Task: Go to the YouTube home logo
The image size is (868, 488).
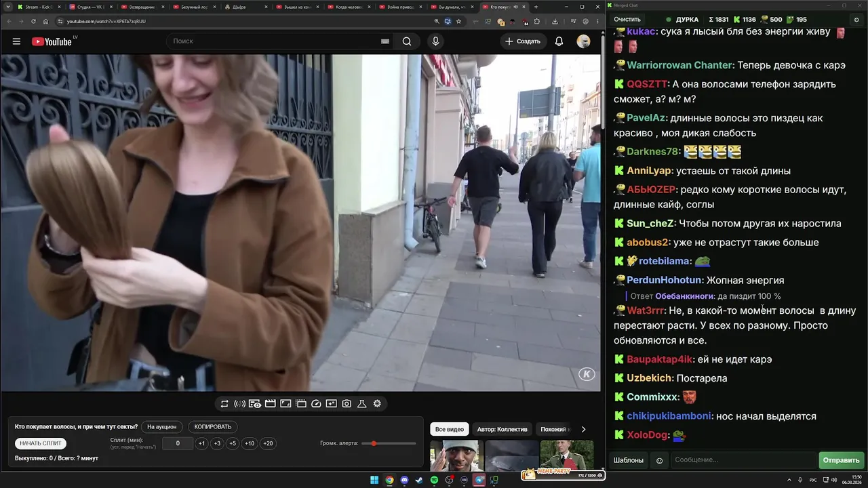Action: click(54, 41)
